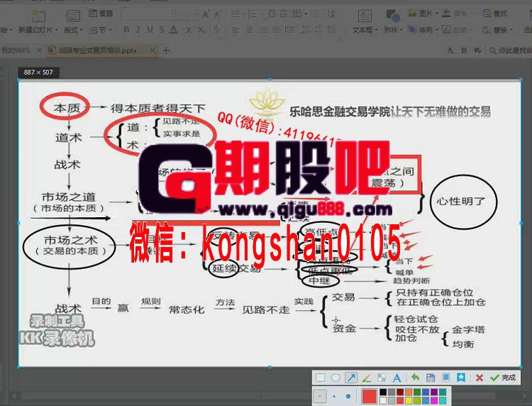Viewport: 532px width, 406px height.
Task: Insert a text box icon
Action: point(365,16)
